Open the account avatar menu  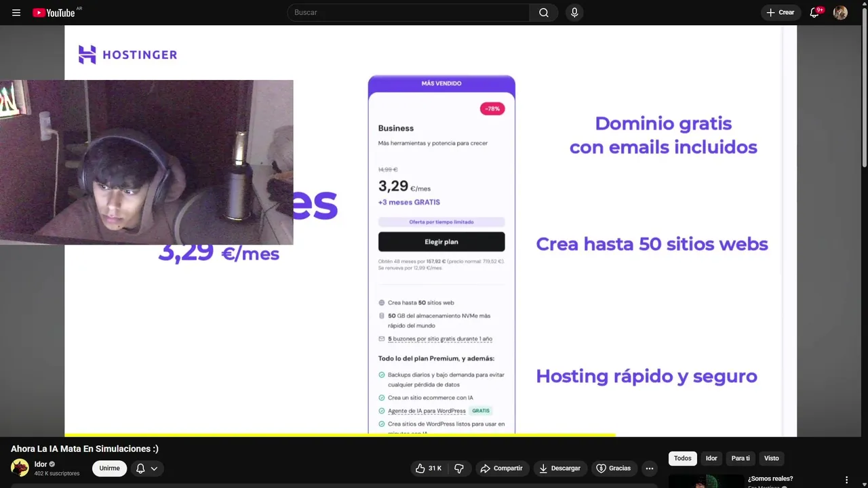tap(840, 12)
